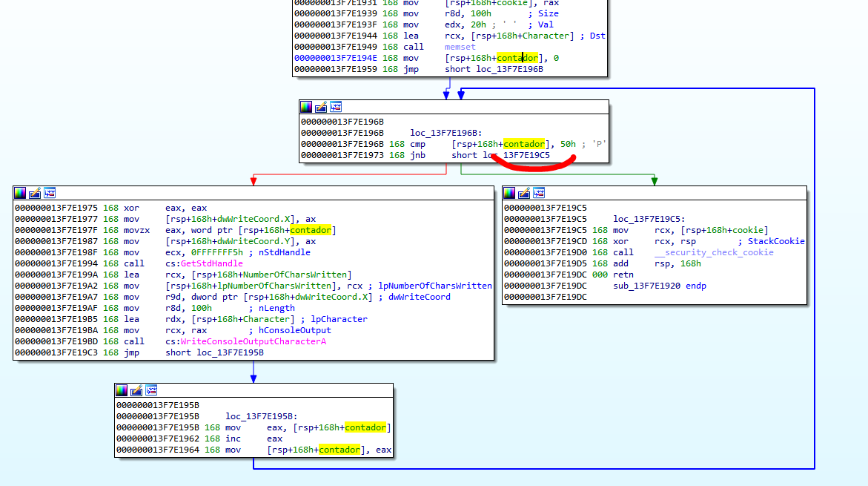Set node color for the GetStdHandle block

(20, 193)
